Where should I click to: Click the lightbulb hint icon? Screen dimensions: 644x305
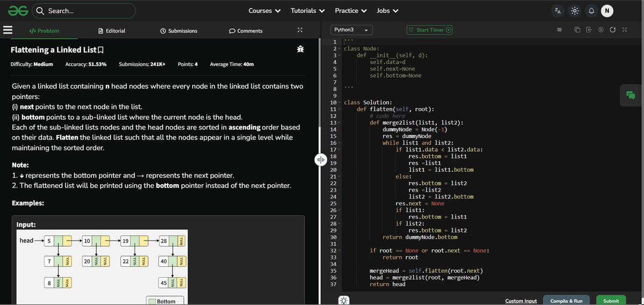click(x=344, y=300)
